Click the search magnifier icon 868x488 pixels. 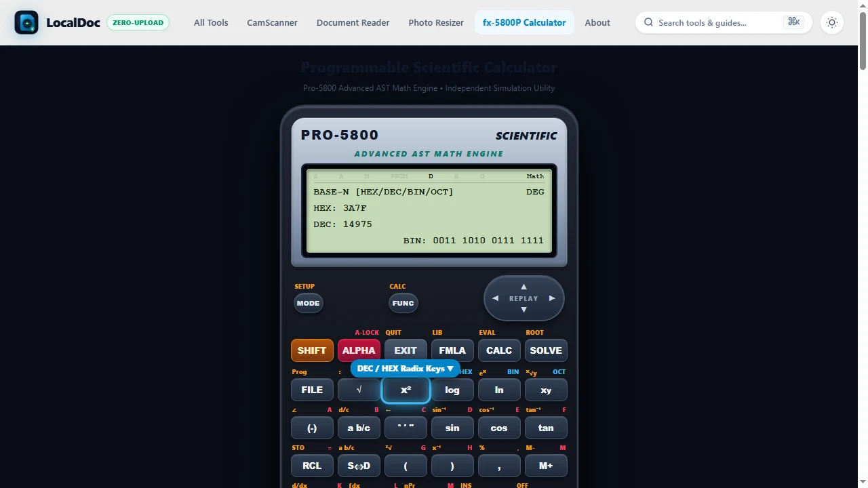pyautogui.click(x=649, y=22)
